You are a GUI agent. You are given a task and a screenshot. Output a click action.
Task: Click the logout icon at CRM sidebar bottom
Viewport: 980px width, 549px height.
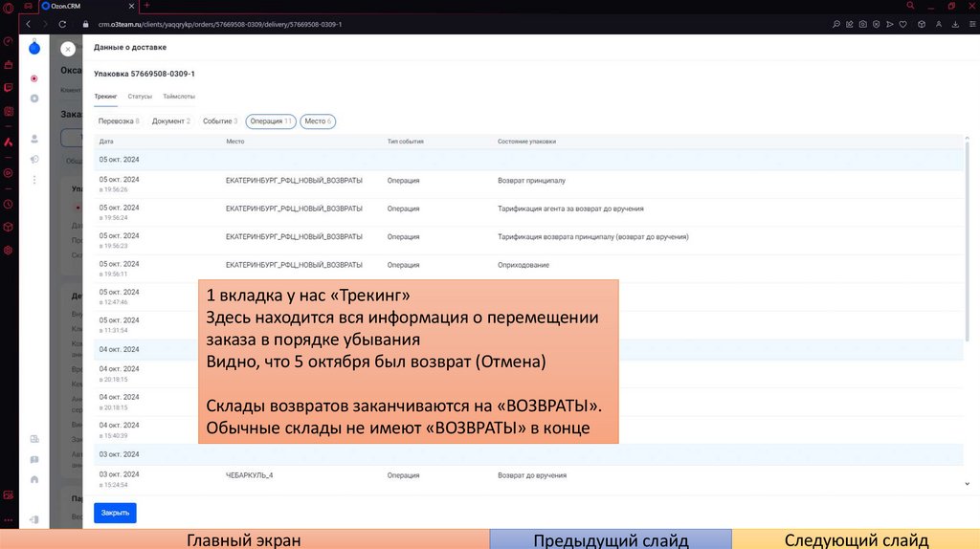(34, 519)
